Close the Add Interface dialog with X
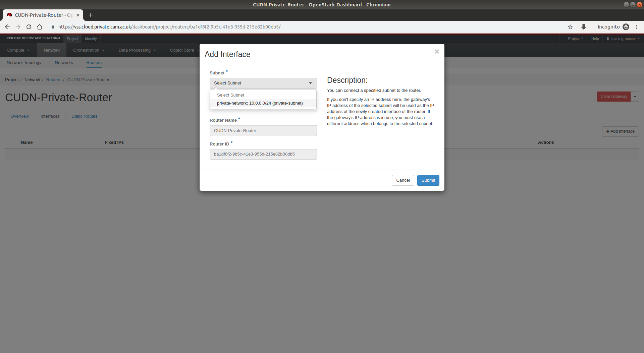The width and height of the screenshot is (644, 353). 437,52
